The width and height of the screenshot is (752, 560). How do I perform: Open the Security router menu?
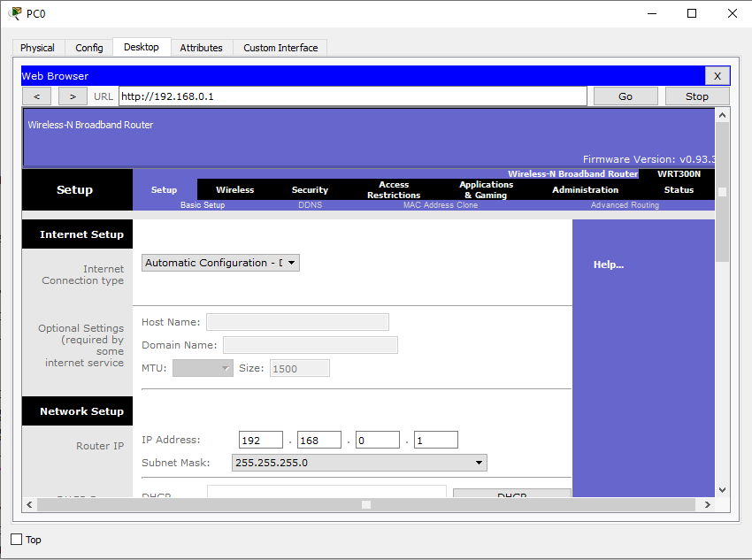coord(310,190)
